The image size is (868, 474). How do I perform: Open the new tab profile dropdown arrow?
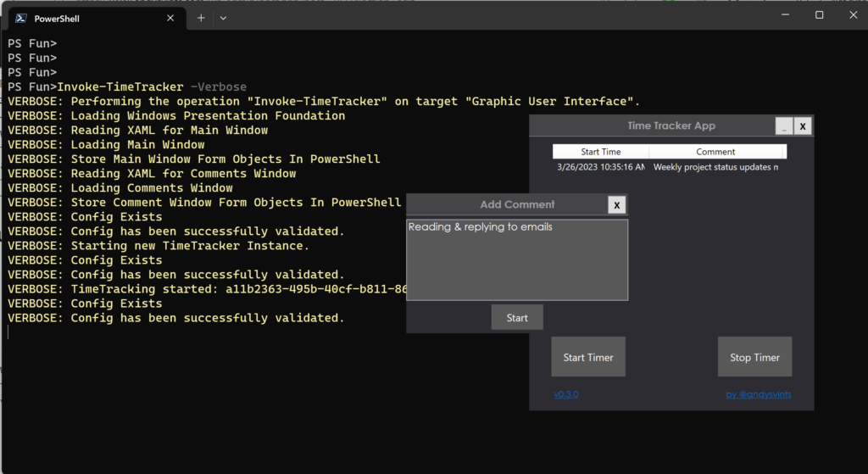(223, 19)
